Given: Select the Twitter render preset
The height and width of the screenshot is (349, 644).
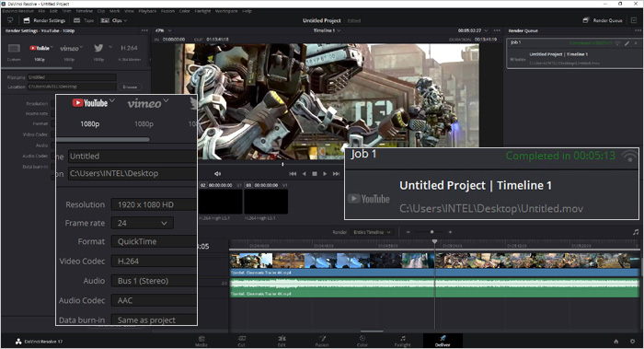Looking at the screenshot, I should tap(98, 52).
